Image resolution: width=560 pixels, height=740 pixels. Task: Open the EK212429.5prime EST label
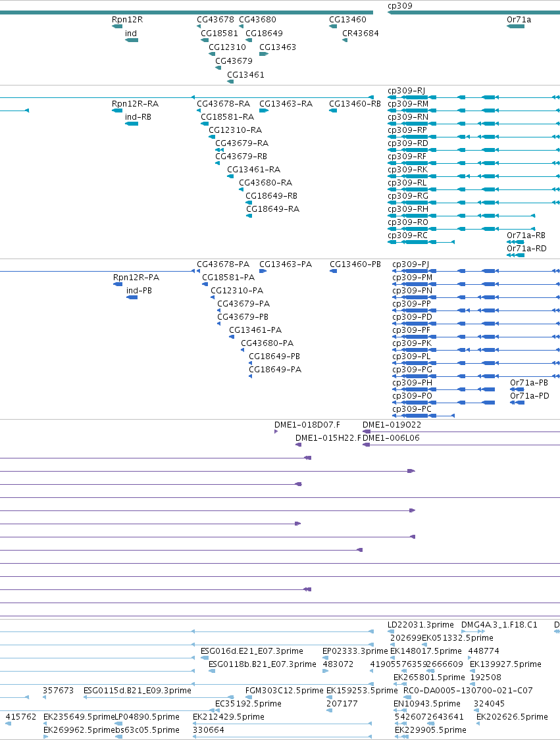228,716
